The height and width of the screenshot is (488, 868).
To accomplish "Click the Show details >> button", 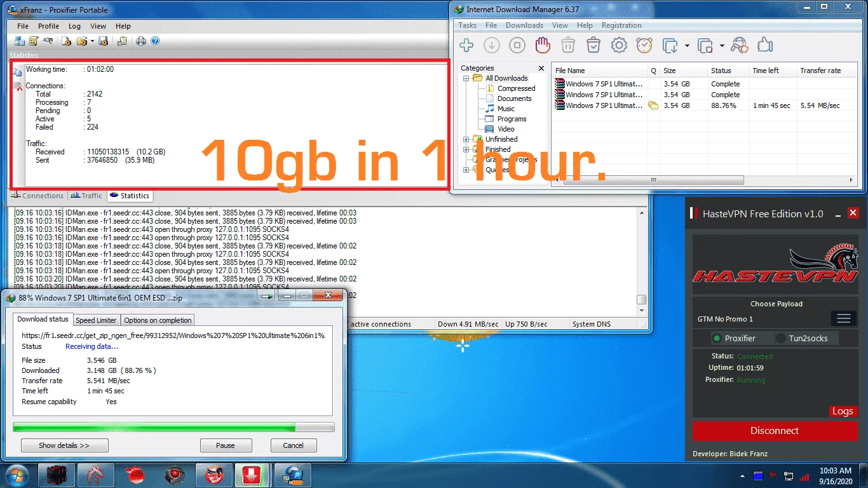I will point(64,445).
